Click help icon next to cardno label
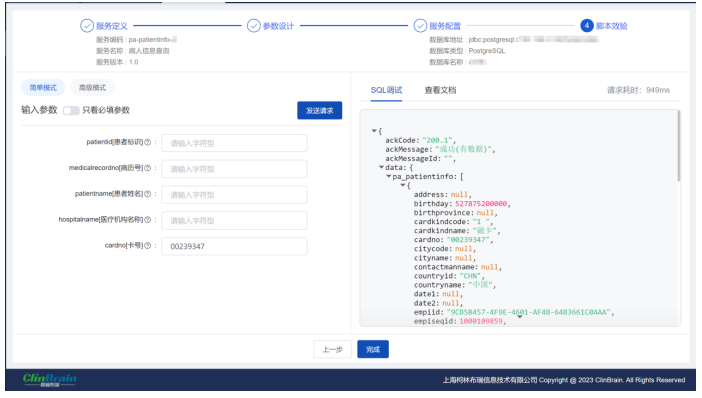Image resolution: width=702 pixels, height=398 pixels. pyautogui.click(x=147, y=245)
